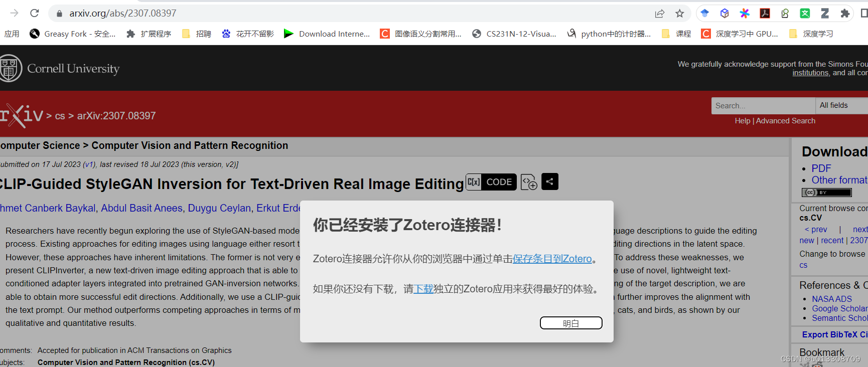This screenshot has width=868, height=367.
Task: Open the Help link
Action: (742, 121)
